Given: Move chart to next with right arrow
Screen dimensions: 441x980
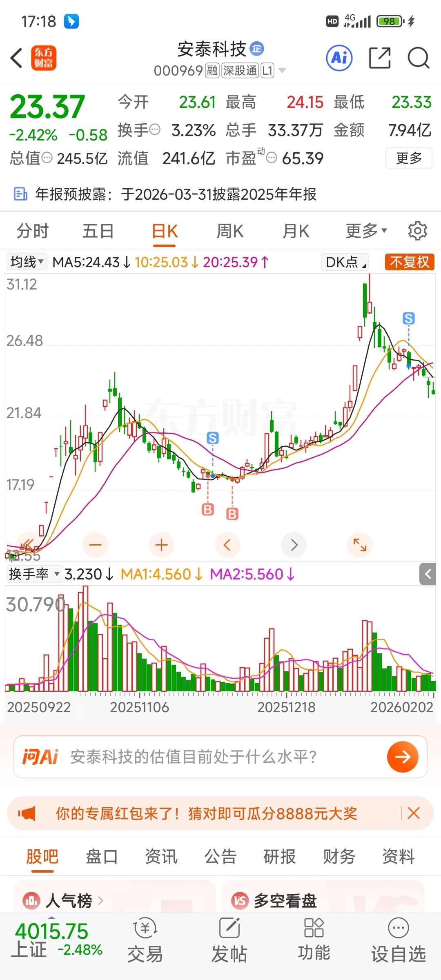Looking at the screenshot, I should coord(294,545).
